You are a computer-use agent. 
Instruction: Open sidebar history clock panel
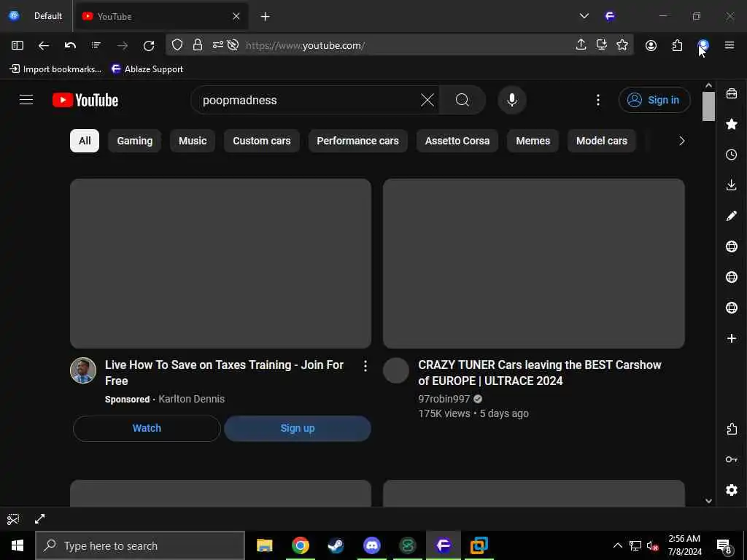(732, 155)
